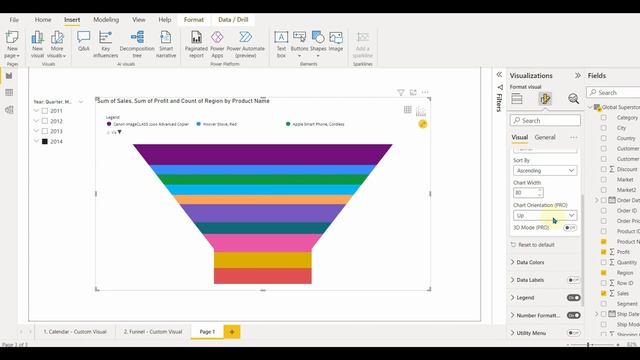The width and height of the screenshot is (640, 360).
Task: Insert Power Automate preview visual
Action: (x=246, y=44)
